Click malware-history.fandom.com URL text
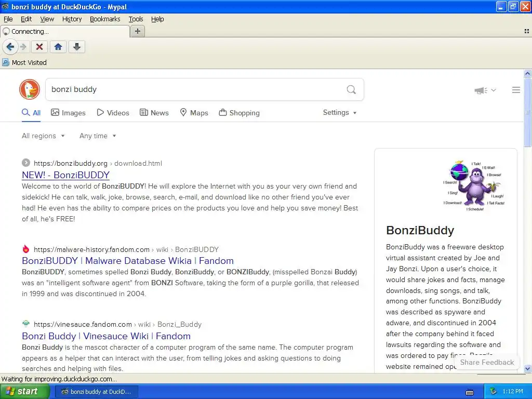 click(x=91, y=249)
